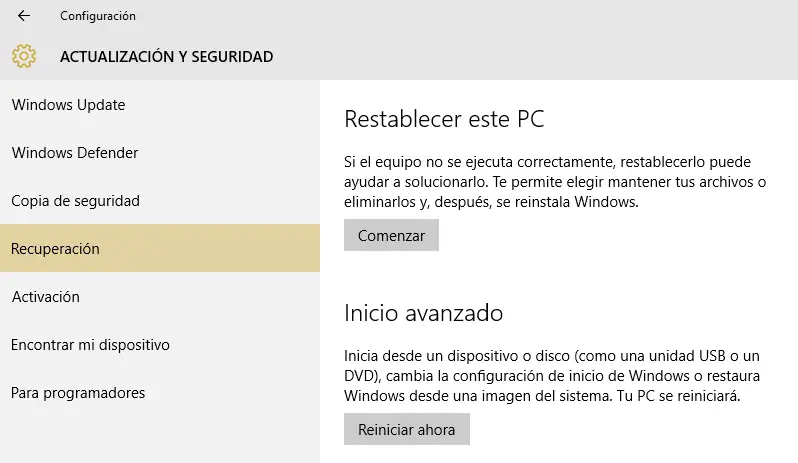This screenshot has height=463, width=798.
Task: Click the Reiniciar ahora button
Action: pyautogui.click(x=407, y=430)
